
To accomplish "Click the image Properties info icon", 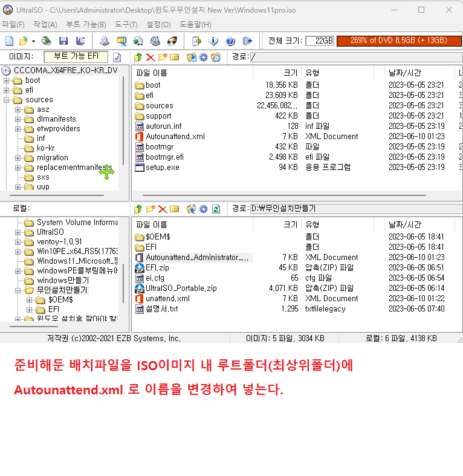I will point(213,41).
